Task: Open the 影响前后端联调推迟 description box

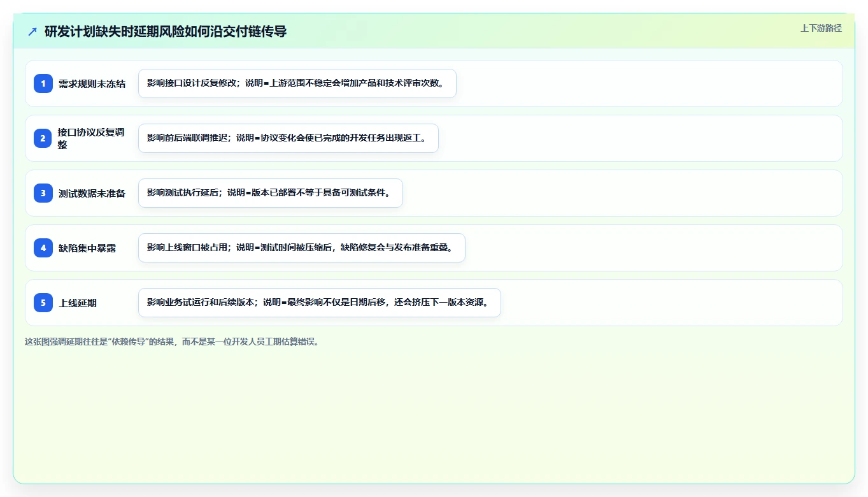Action: tap(288, 138)
